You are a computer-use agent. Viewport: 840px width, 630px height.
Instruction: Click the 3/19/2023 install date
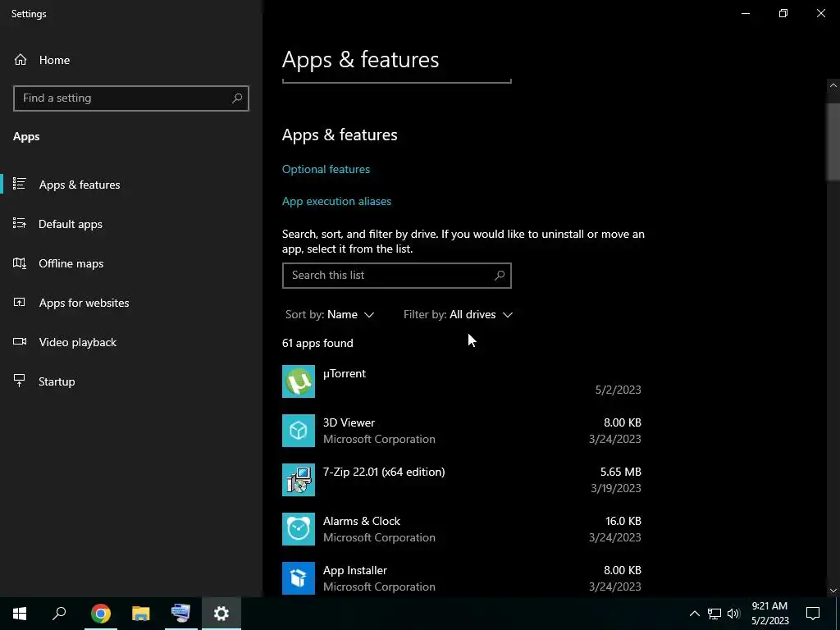coord(615,488)
